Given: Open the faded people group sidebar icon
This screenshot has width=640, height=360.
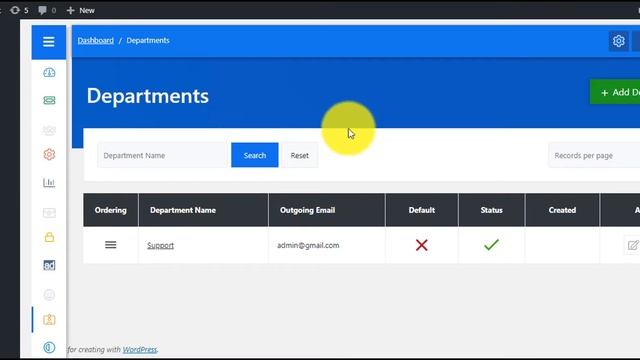Looking at the screenshot, I should click(49, 130).
